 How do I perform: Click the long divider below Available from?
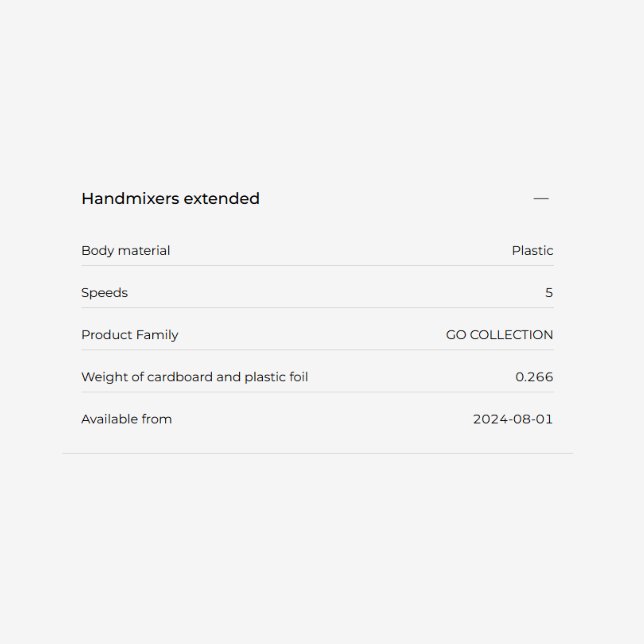click(x=317, y=453)
